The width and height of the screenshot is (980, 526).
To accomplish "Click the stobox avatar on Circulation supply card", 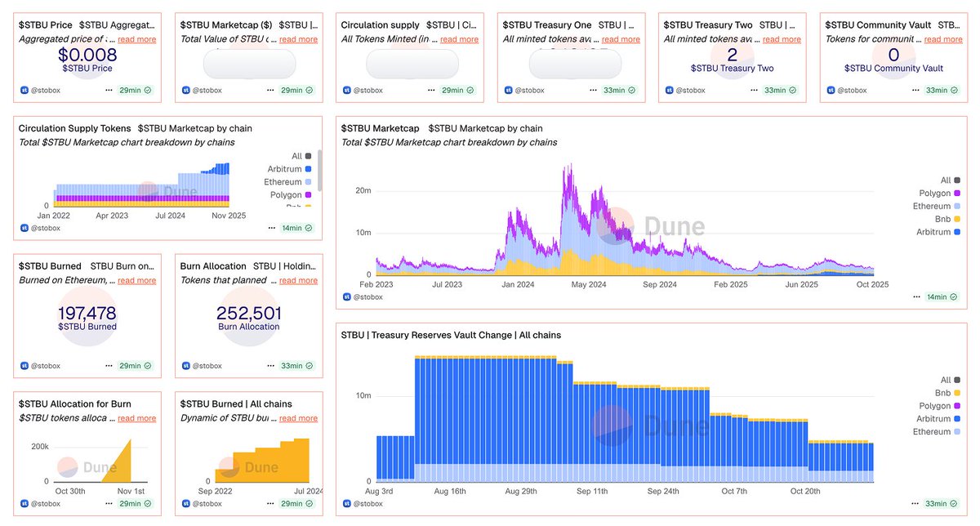I will click(x=346, y=91).
